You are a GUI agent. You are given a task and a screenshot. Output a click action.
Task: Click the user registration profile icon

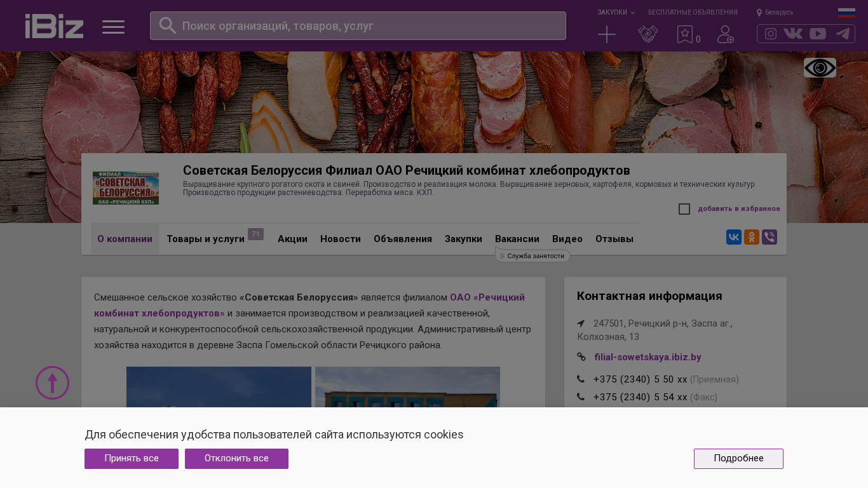(x=725, y=34)
